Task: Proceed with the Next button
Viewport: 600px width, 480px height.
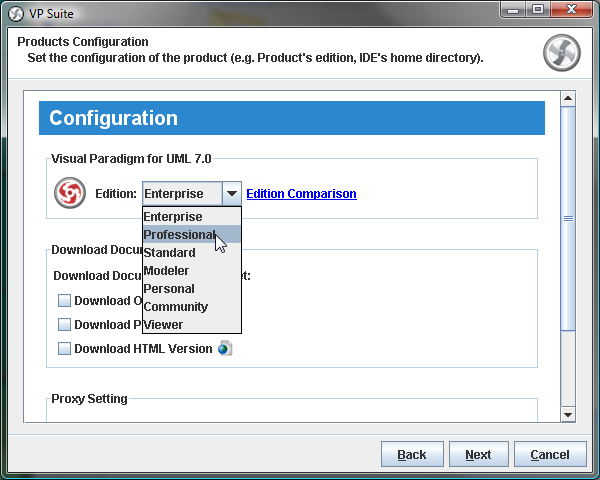Action: (x=479, y=454)
